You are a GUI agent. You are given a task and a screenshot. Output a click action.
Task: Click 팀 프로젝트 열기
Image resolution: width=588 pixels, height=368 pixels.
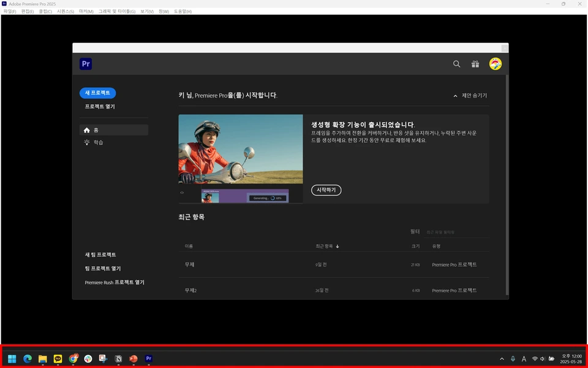pyautogui.click(x=103, y=269)
